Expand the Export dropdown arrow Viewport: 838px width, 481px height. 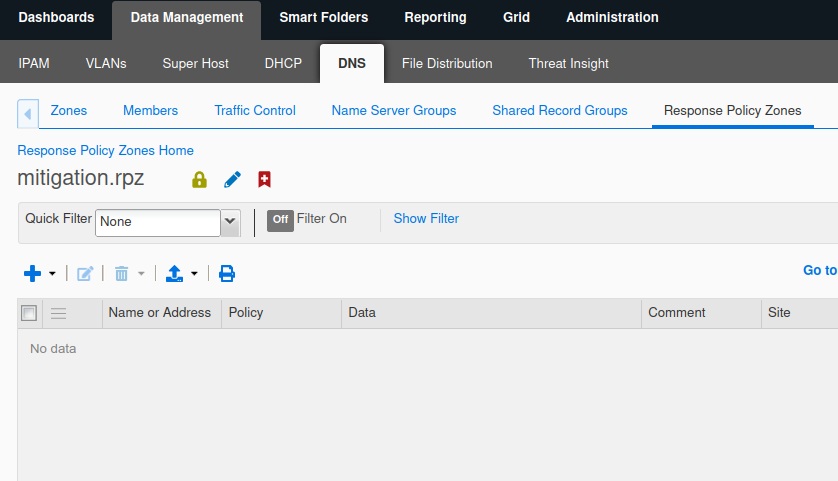point(194,273)
